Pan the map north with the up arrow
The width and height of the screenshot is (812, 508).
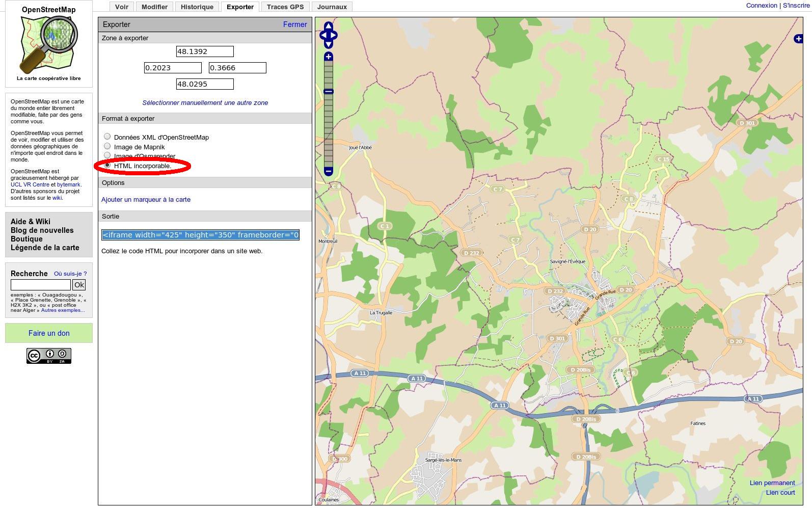tap(329, 26)
